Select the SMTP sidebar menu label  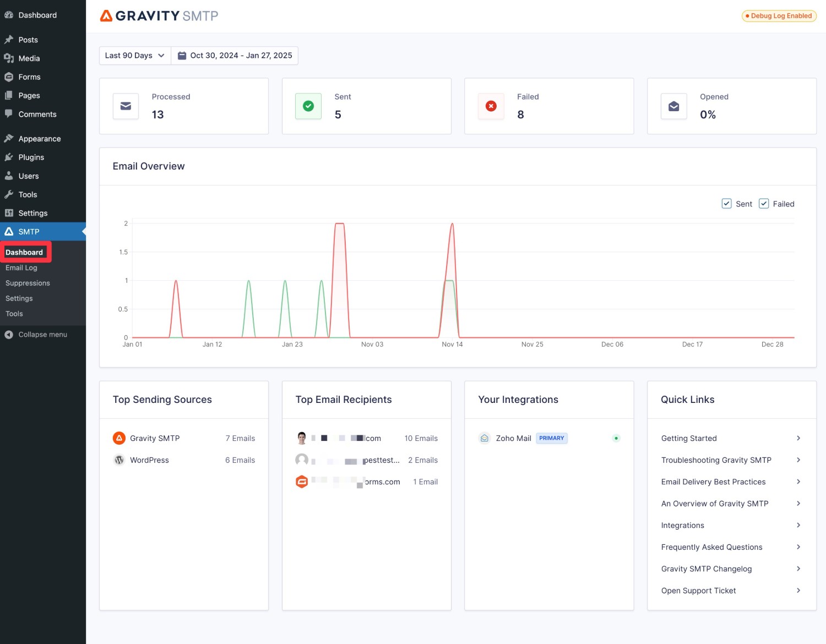click(x=29, y=232)
